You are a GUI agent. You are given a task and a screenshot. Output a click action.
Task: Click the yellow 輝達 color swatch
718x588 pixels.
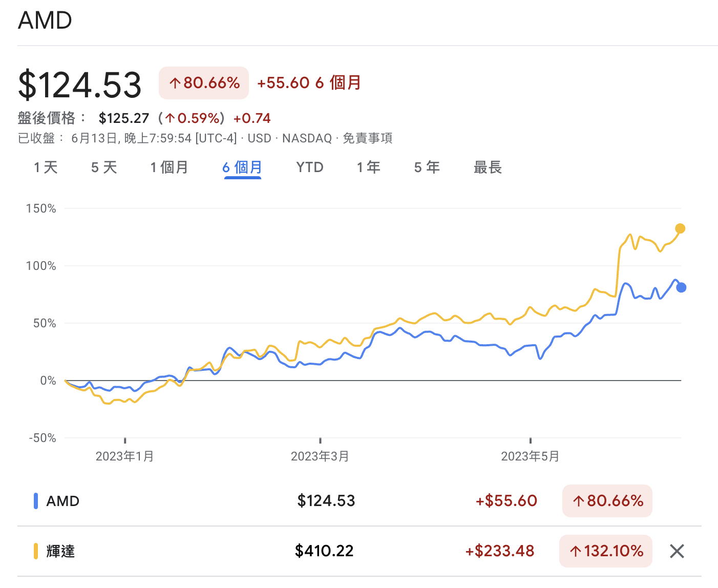tap(36, 551)
